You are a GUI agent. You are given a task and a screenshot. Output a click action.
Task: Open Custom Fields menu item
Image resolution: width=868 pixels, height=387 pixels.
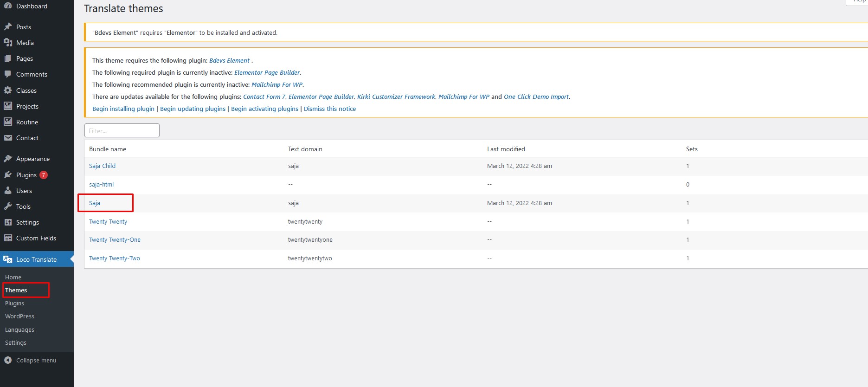point(36,238)
